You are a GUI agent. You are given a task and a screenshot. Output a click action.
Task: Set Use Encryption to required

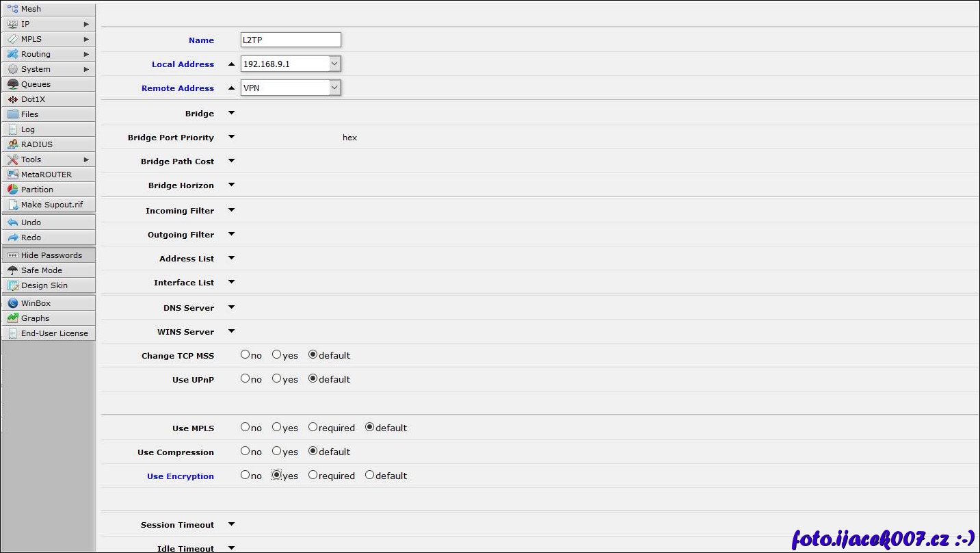click(313, 475)
